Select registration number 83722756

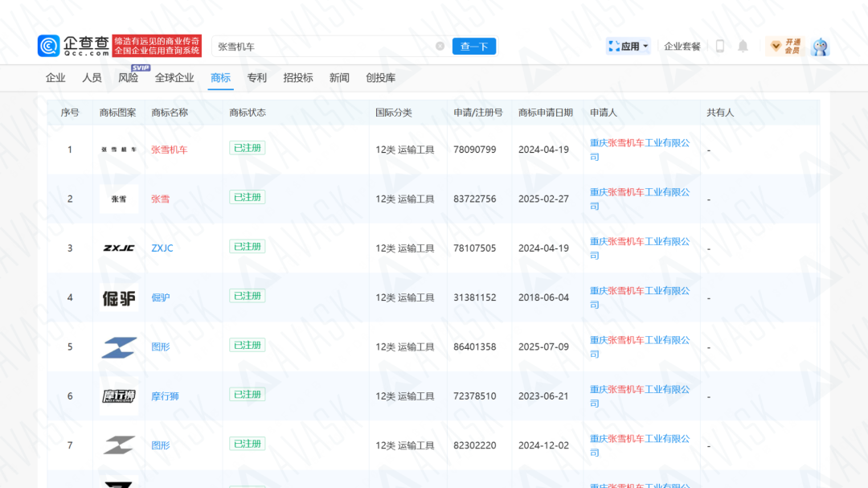coord(475,199)
